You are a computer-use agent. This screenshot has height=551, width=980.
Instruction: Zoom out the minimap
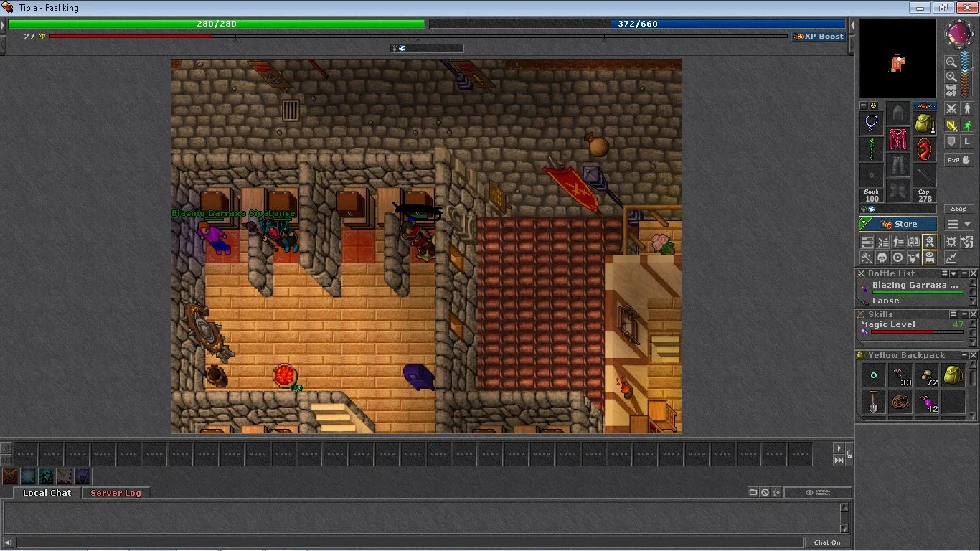(x=951, y=62)
